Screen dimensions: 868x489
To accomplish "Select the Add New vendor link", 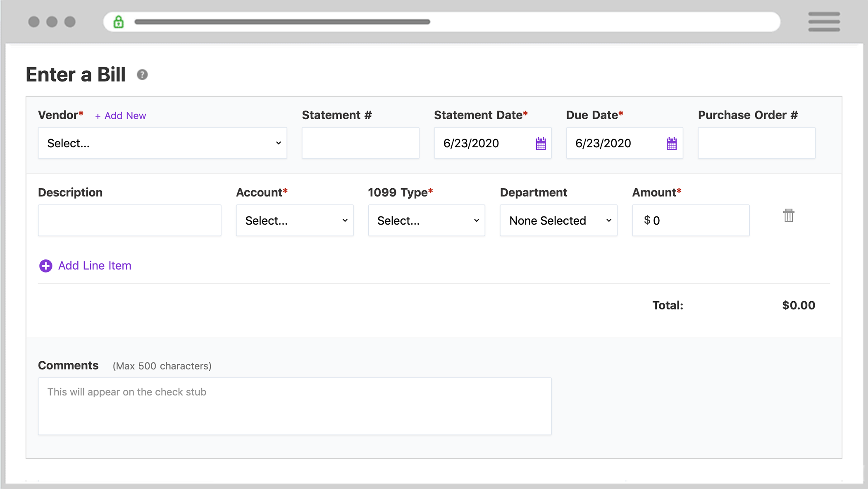I will coord(120,116).
